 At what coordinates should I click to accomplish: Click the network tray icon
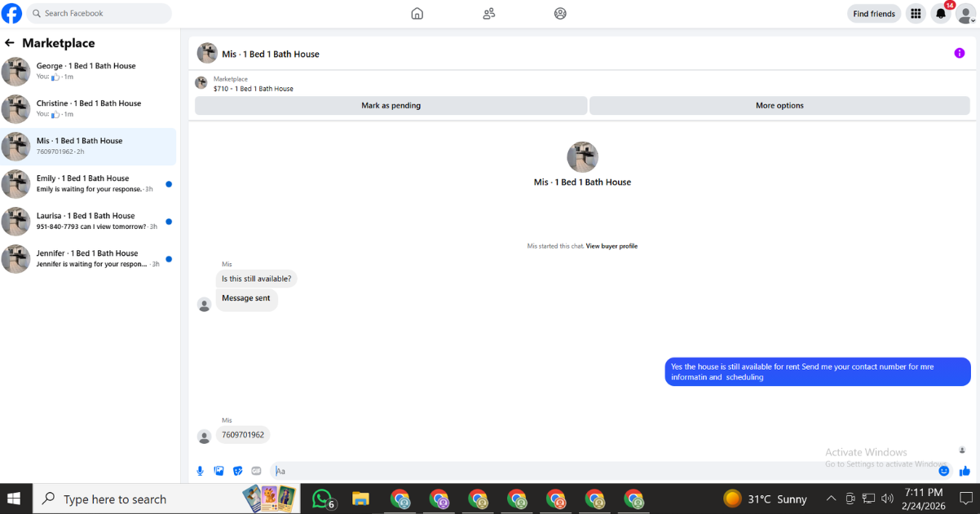coord(868,499)
